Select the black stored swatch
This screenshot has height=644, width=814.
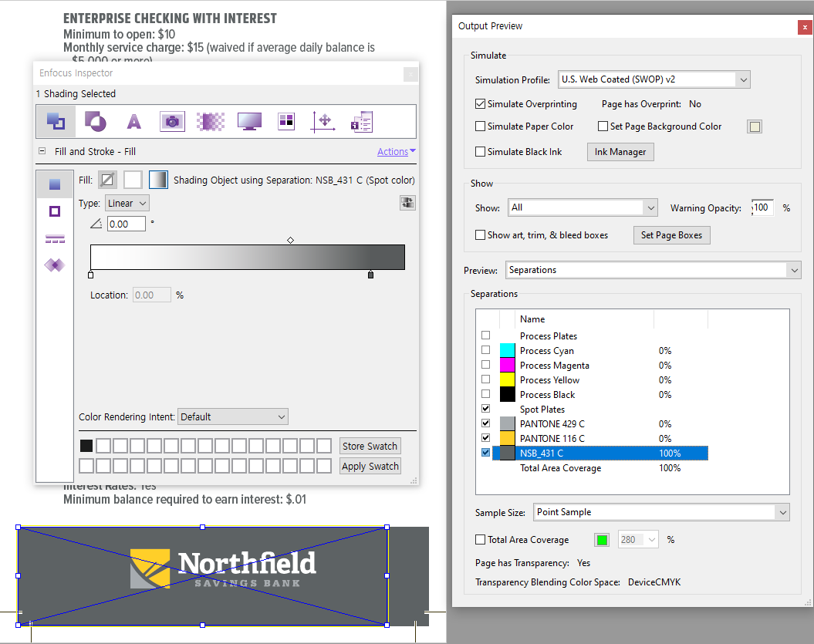pos(86,446)
